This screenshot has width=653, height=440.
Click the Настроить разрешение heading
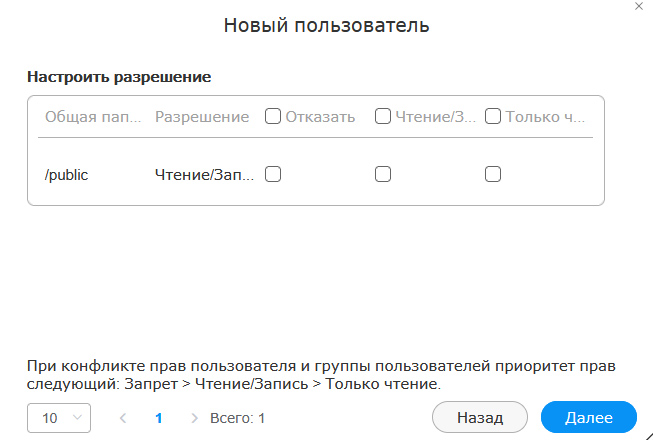(x=119, y=77)
